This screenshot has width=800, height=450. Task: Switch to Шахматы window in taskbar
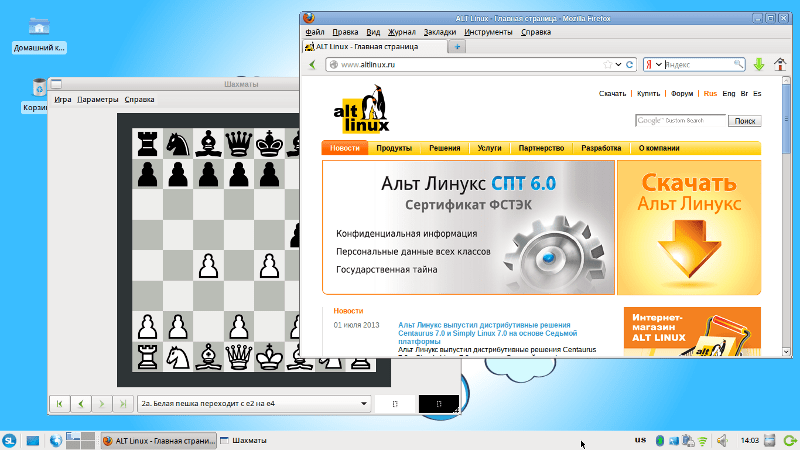(244, 440)
